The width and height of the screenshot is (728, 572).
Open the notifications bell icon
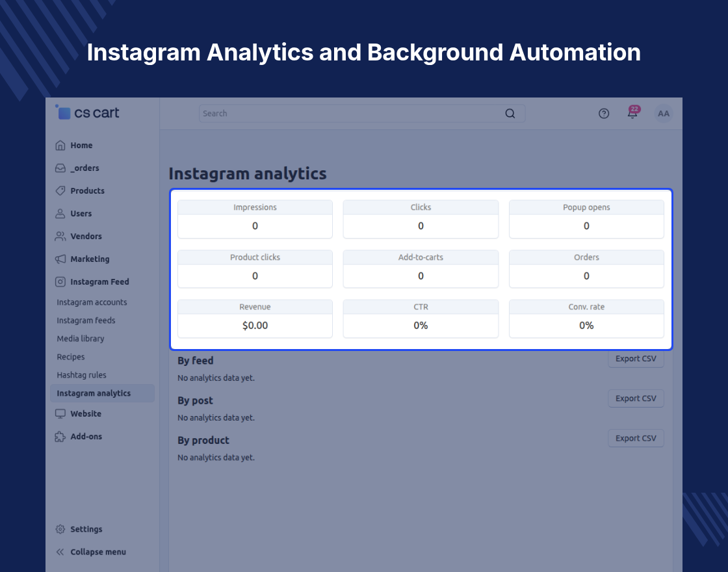[x=633, y=113]
